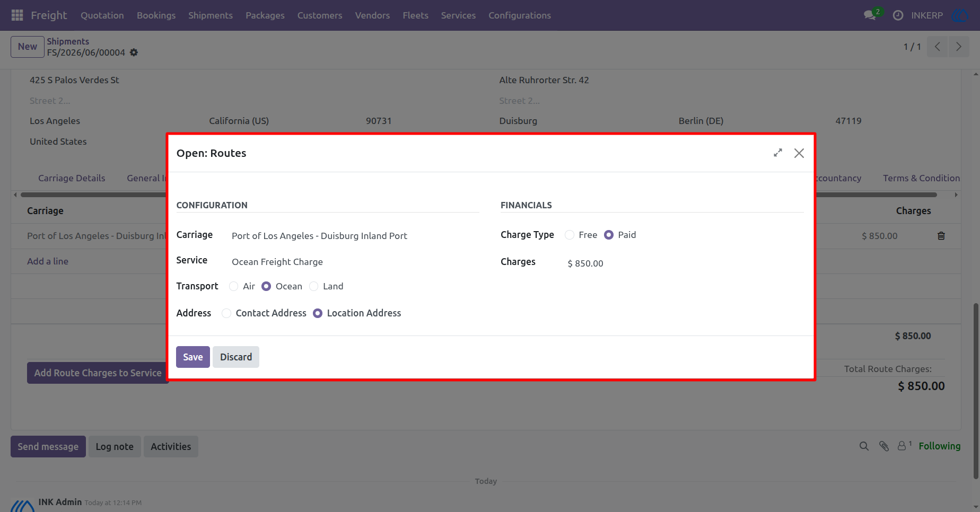
Task: Switch to the Carriage Details tab
Action: tap(72, 178)
